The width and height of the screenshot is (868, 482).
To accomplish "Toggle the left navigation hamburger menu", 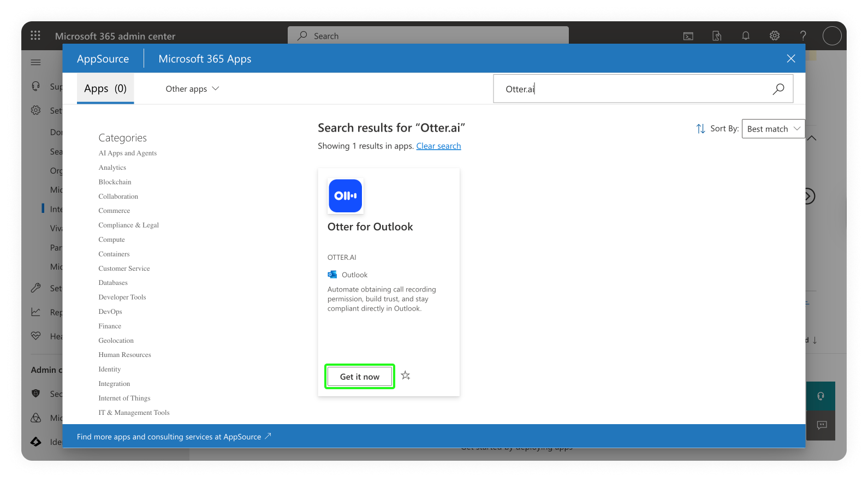I will (x=36, y=62).
